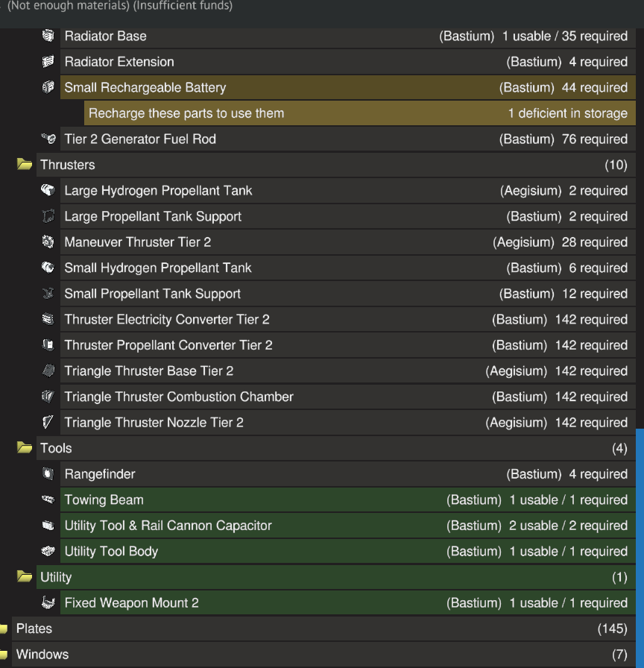Click the Triangle Thruster Nozzle Tier 2 icon
The image size is (644, 668).
48,422
